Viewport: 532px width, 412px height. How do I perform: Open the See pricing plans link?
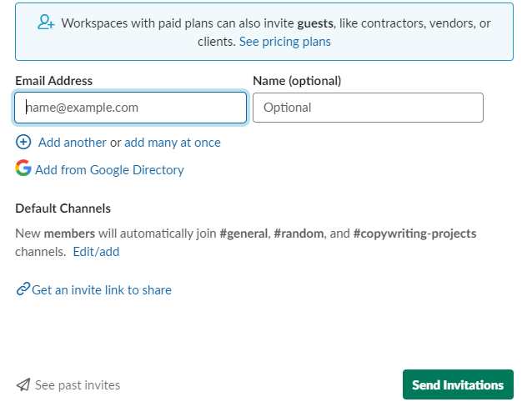284,42
